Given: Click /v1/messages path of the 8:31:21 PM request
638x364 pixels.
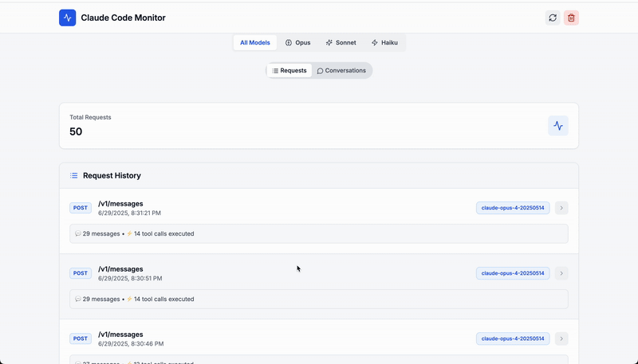Looking at the screenshot, I should tap(120, 204).
